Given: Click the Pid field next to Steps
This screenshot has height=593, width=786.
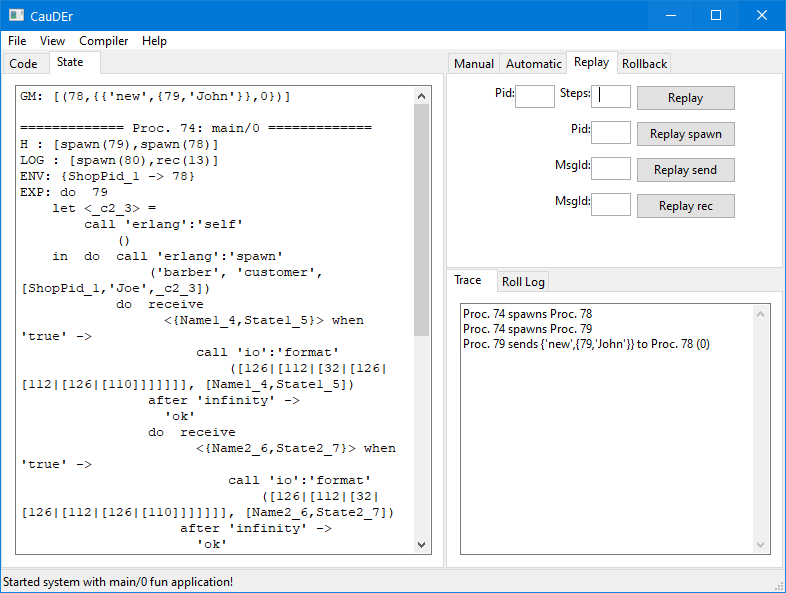Looking at the screenshot, I should point(534,97).
